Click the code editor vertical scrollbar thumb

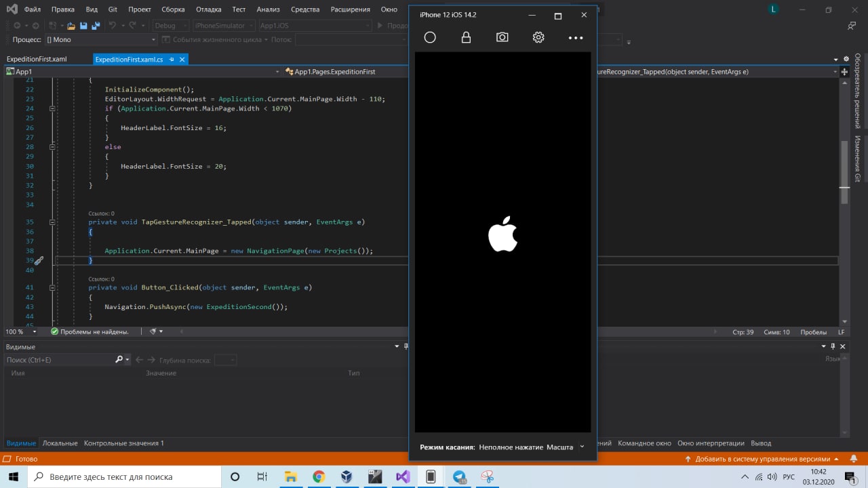coord(844,173)
